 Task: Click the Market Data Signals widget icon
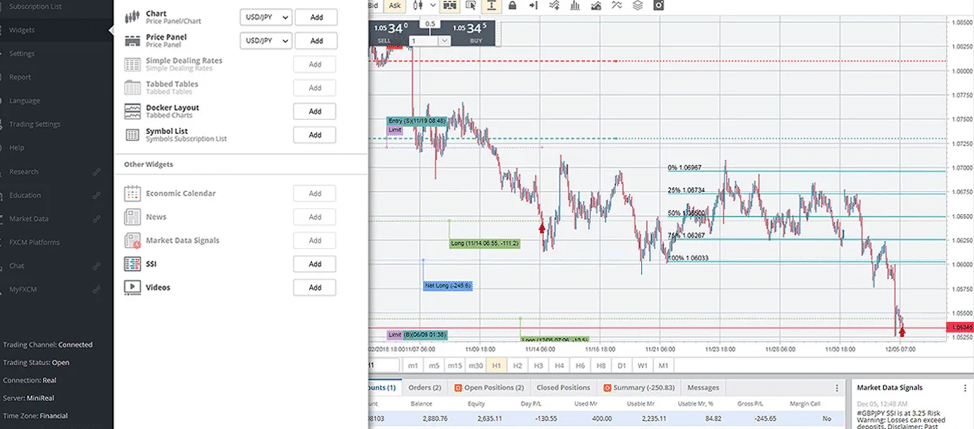click(132, 240)
